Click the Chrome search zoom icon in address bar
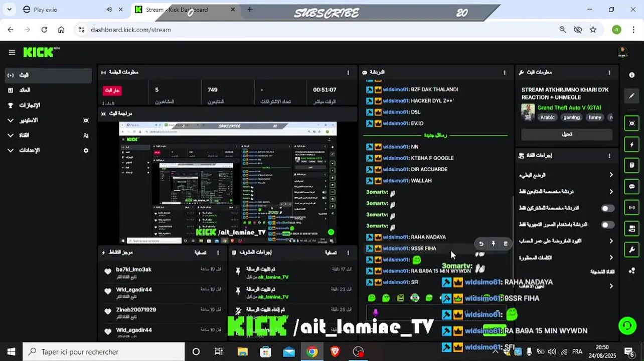Image resolution: width=644 pixels, height=361 pixels. tap(563, 30)
